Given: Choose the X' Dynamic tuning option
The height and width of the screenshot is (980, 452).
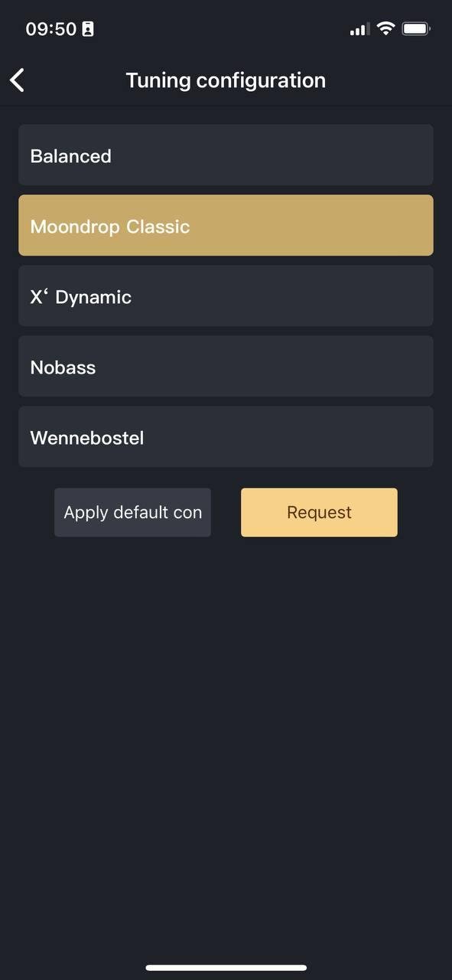Looking at the screenshot, I should click(226, 296).
